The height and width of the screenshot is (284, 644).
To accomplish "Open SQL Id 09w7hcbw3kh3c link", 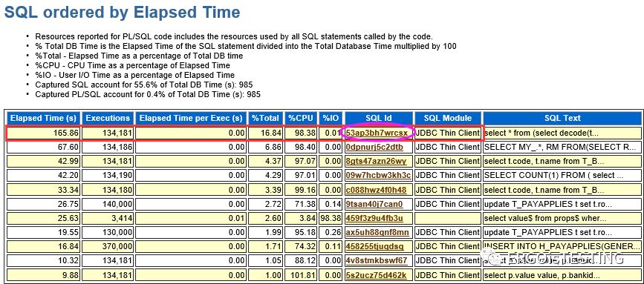I will 378,176.
